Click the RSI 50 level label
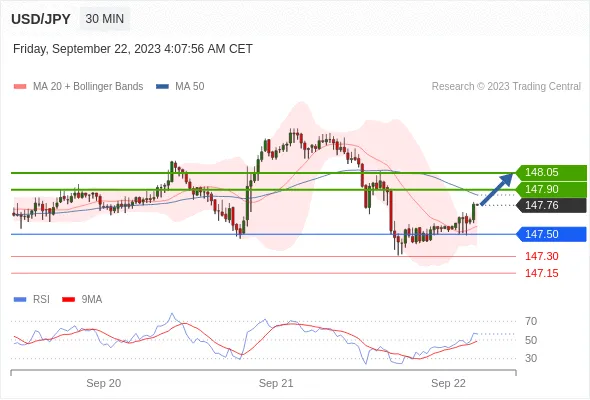590x400 pixels. coord(531,340)
